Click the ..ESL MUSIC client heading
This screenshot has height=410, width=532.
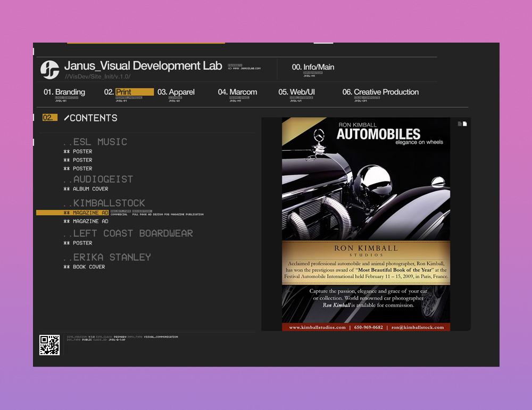pyautogui.click(x=95, y=142)
